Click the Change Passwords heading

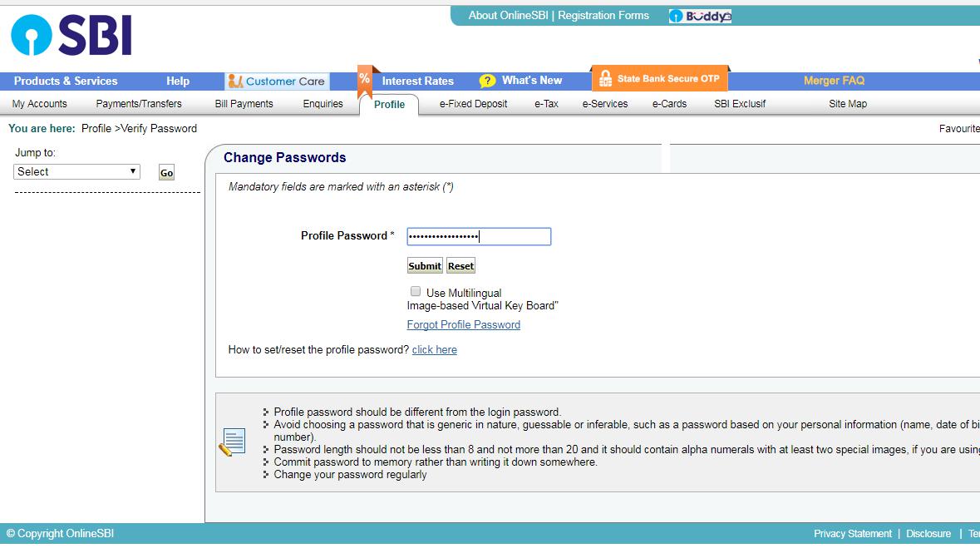click(285, 158)
